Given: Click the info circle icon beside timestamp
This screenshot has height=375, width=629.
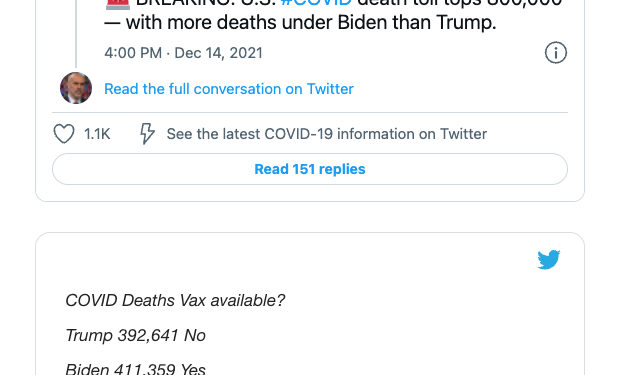Looking at the screenshot, I should click(x=556, y=53).
